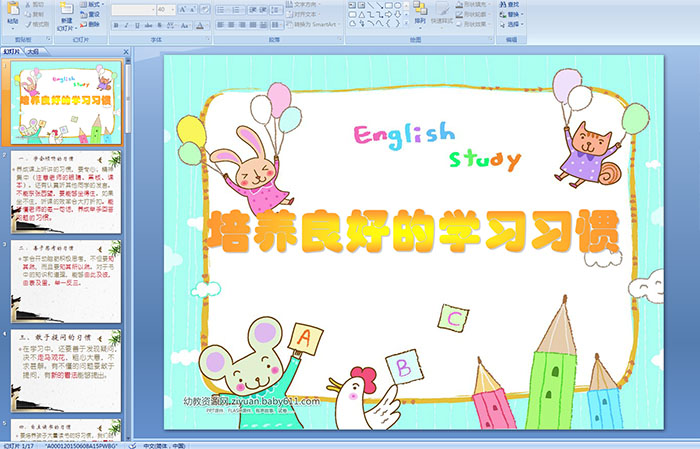Viewport: 700px width, 449px height.
Task: Justify the paragraph text
Action: click(253, 25)
